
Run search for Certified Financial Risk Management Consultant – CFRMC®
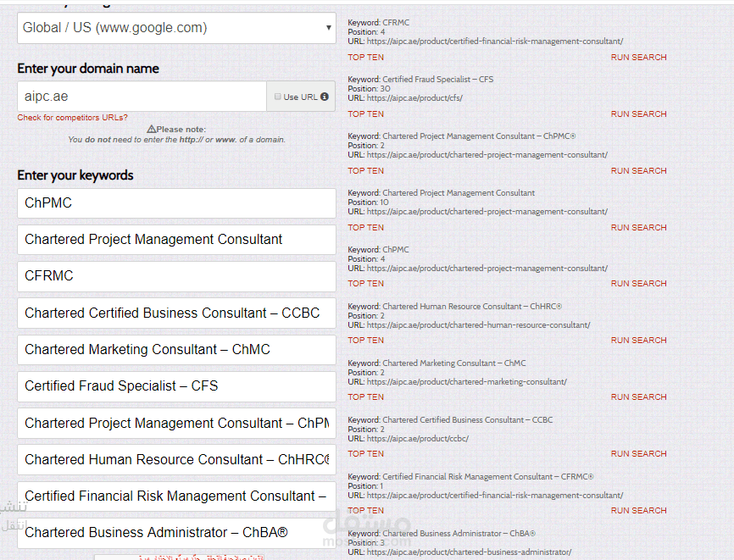pyautogui.click(x=638, y=510)
